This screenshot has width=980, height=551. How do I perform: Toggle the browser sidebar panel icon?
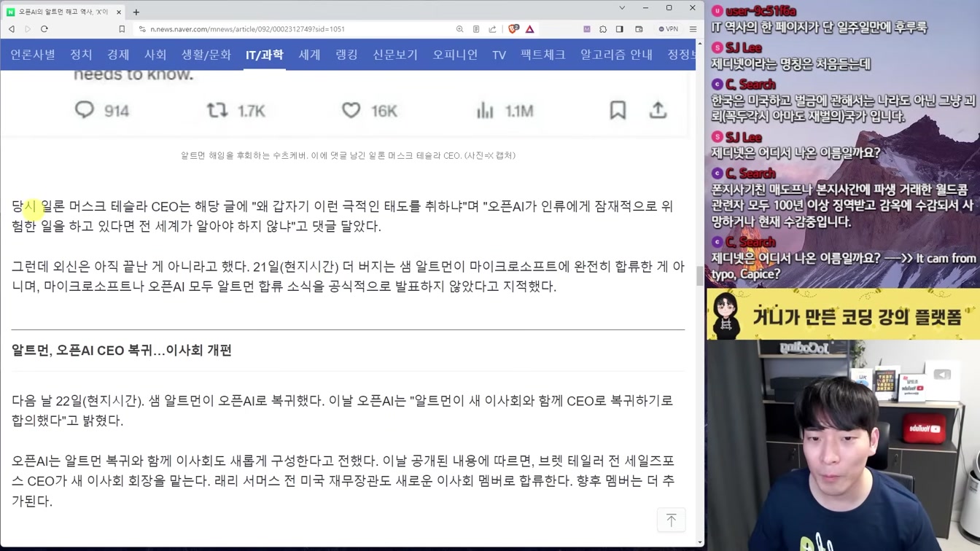620,29
